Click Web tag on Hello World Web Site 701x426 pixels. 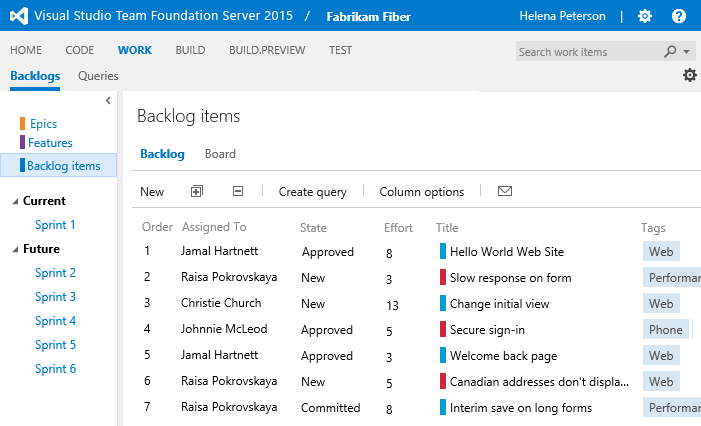(x=661, y=251)
